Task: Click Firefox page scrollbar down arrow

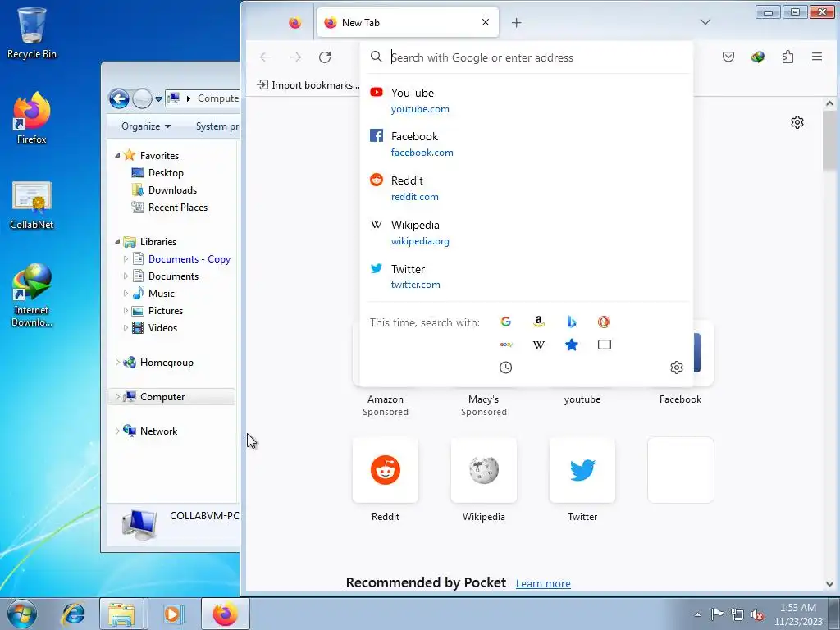Action: coord(829,584)
